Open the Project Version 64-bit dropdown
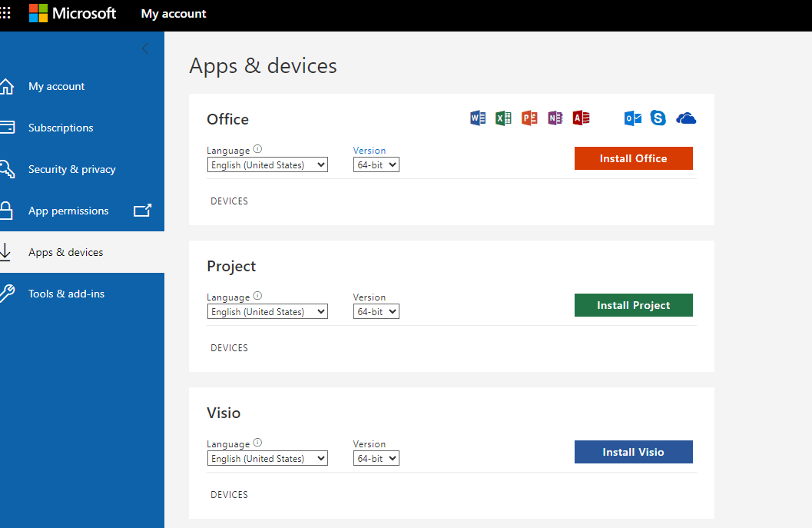This screenshot has width=812, height=528. pos(376,311)
